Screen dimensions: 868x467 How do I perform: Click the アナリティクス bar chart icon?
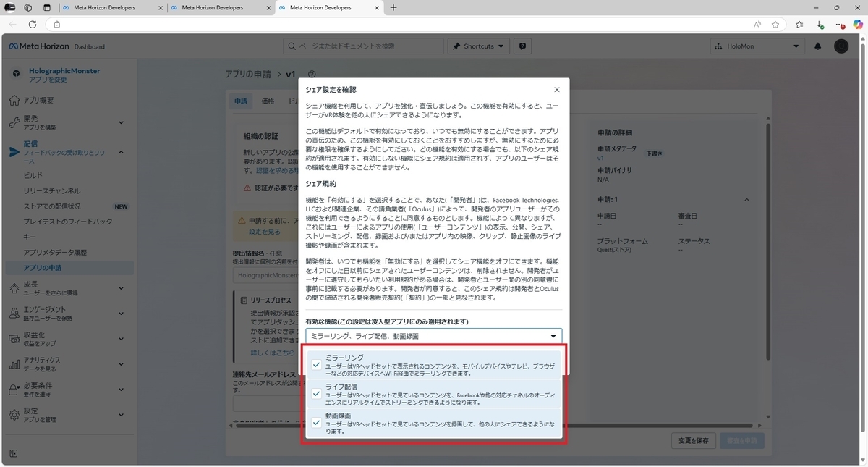(15, 363)
